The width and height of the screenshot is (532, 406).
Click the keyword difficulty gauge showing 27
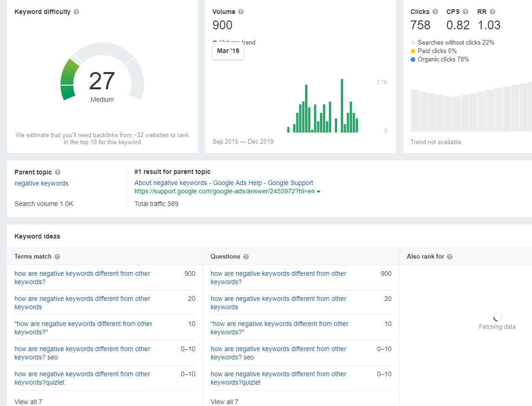coord(102,73)
